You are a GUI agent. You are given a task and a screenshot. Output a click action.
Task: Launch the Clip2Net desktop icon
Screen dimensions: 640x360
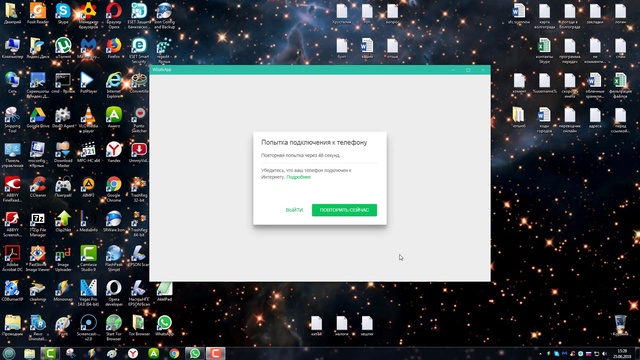pos(63,222)
